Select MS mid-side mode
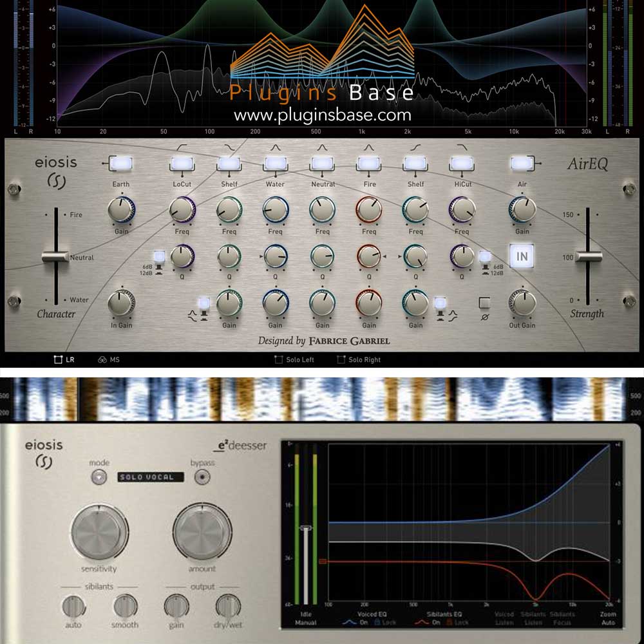Image resolution: width=644 pixels, height=644 pixels. pos(109,360)
